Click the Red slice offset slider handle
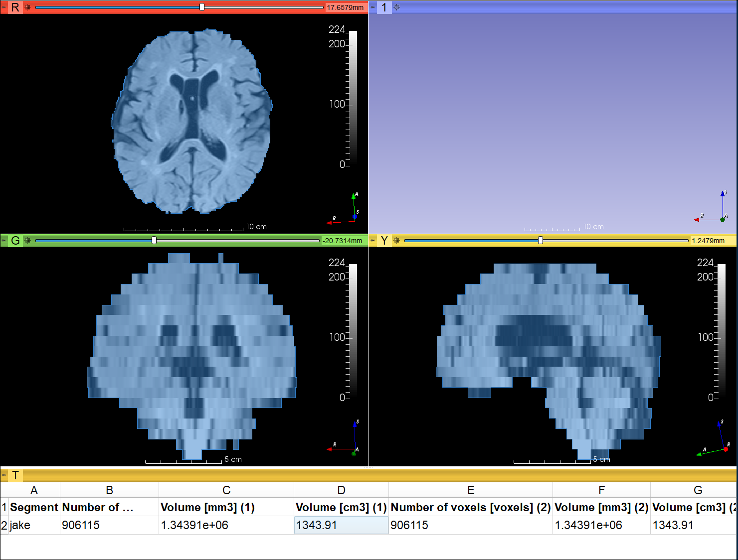738x560 pixels. click(x=201, y=7)
